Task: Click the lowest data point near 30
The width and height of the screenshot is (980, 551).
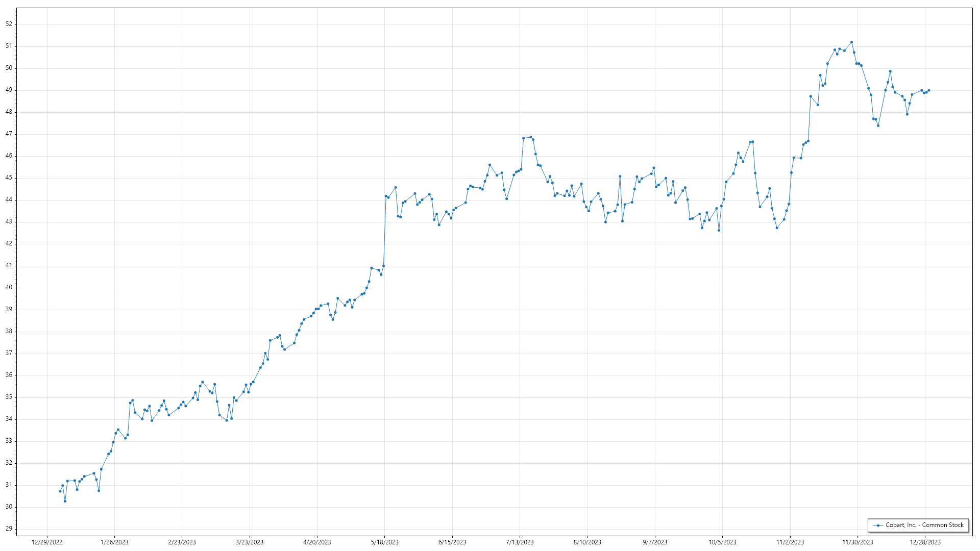Action: click(x=65, y=501)
